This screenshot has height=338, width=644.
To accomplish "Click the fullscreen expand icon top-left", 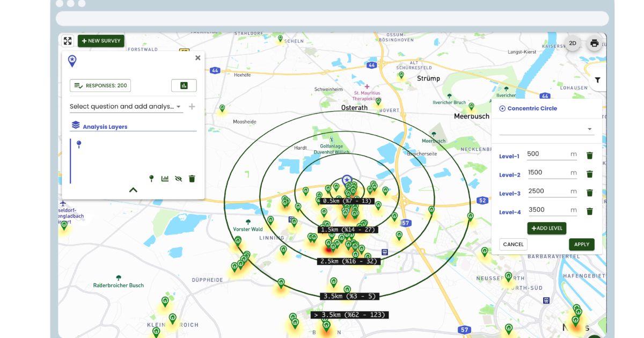I will pyautogui.click(x=68, y=41).
